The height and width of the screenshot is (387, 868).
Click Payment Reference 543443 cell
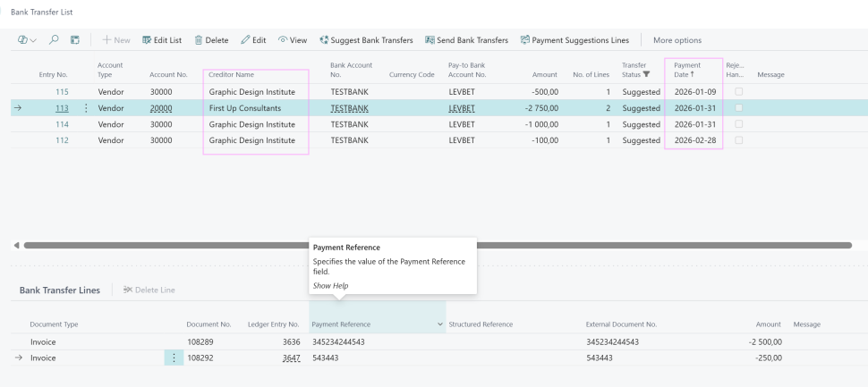pos(326,358)
